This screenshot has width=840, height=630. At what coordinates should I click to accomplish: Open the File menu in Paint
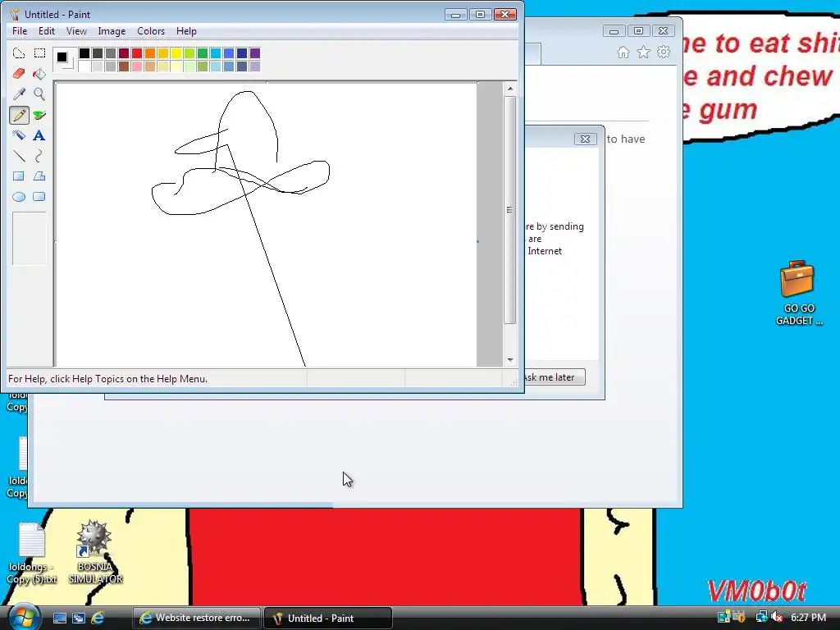tap(20, 31)
